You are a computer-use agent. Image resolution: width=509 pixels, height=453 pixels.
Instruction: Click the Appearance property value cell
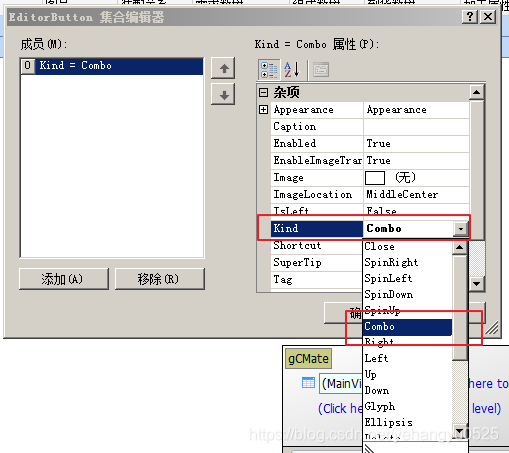416,110
